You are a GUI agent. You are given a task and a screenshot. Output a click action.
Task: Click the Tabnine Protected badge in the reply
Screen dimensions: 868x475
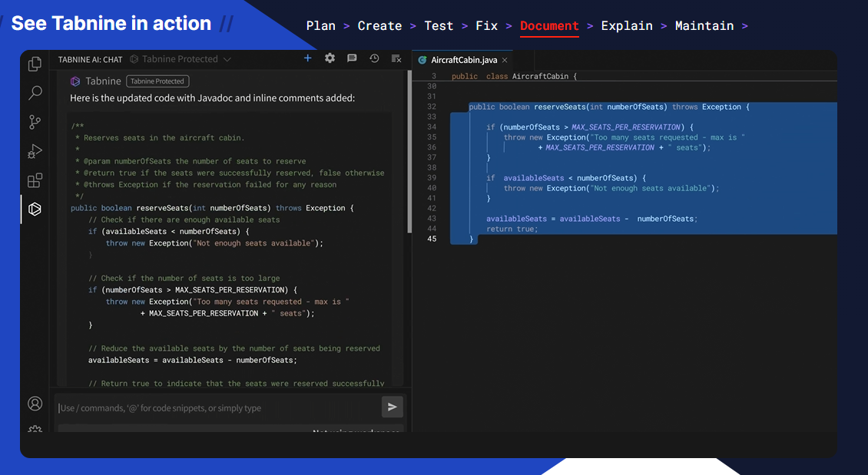coord(157,81)
